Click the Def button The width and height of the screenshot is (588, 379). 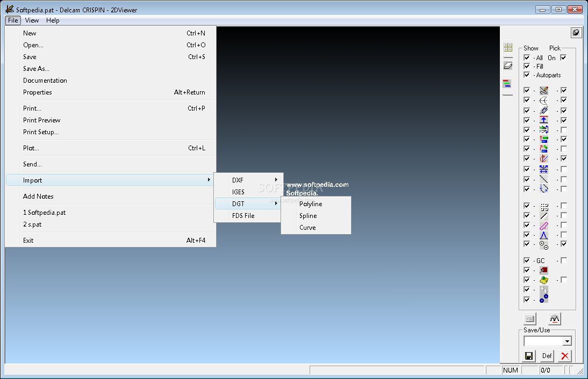coord(547,356)
